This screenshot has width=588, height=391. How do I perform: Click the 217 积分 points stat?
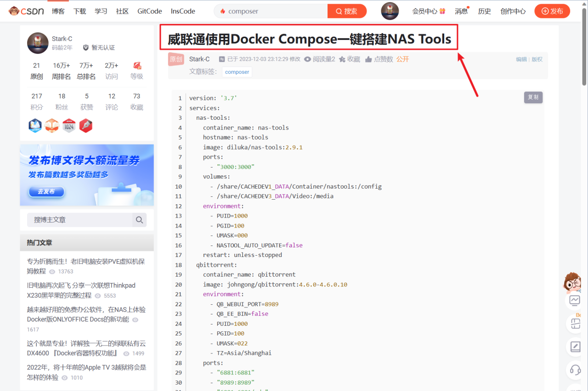[37, 101]
